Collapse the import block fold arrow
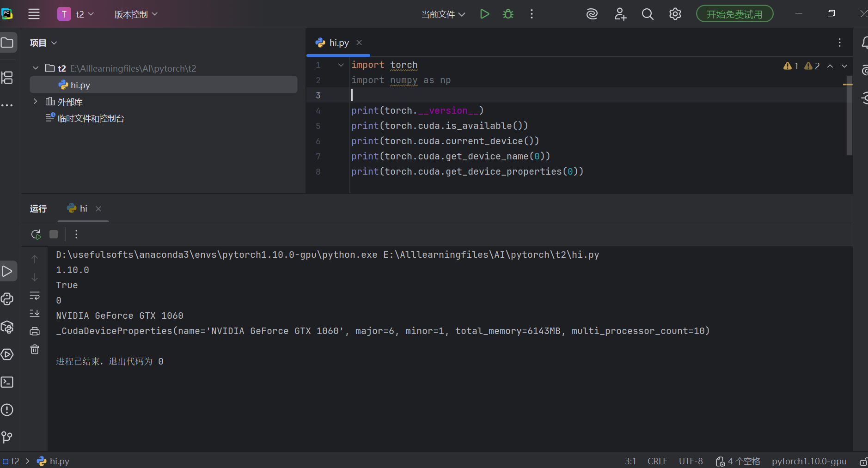 341,65
